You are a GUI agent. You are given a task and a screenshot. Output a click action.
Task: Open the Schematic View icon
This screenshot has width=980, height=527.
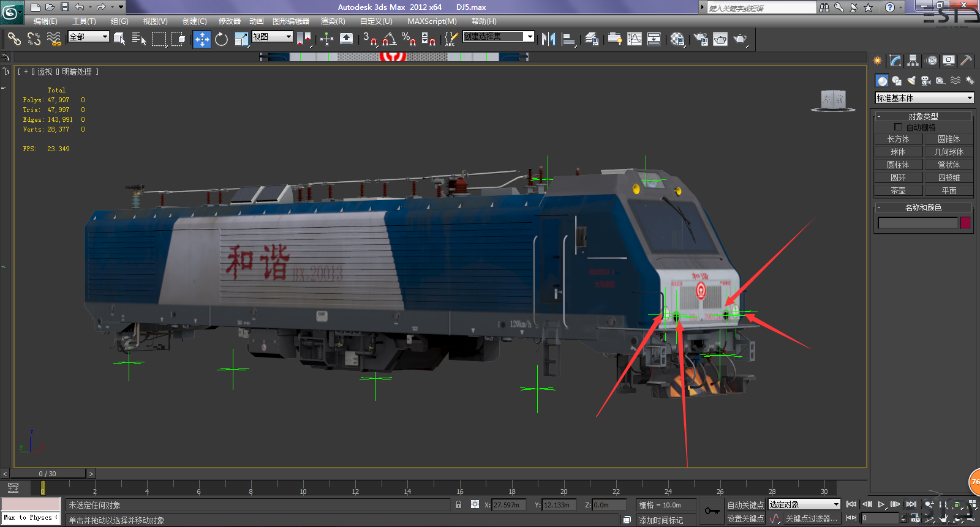click(654, 39)
